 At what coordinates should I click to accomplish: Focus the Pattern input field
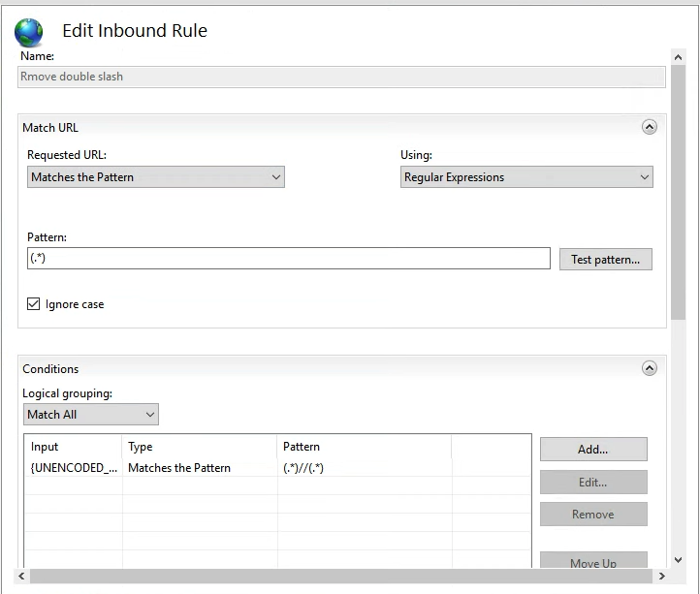tap(289, 259)
